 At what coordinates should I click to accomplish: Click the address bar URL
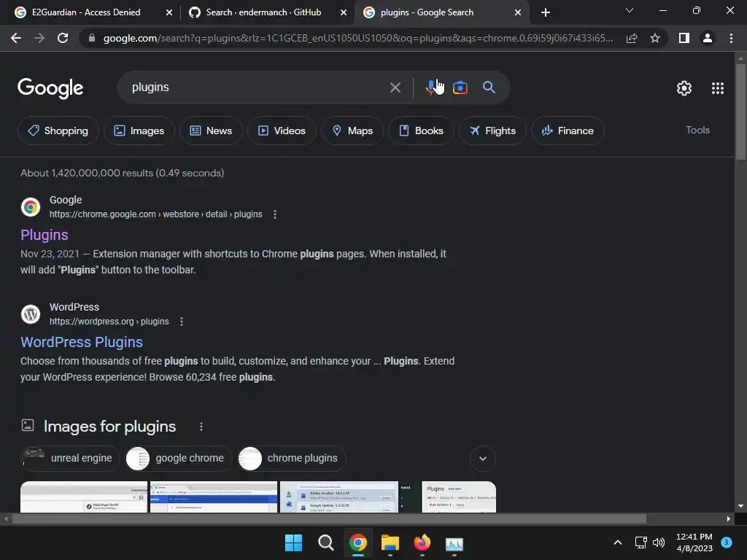point(357,38)
